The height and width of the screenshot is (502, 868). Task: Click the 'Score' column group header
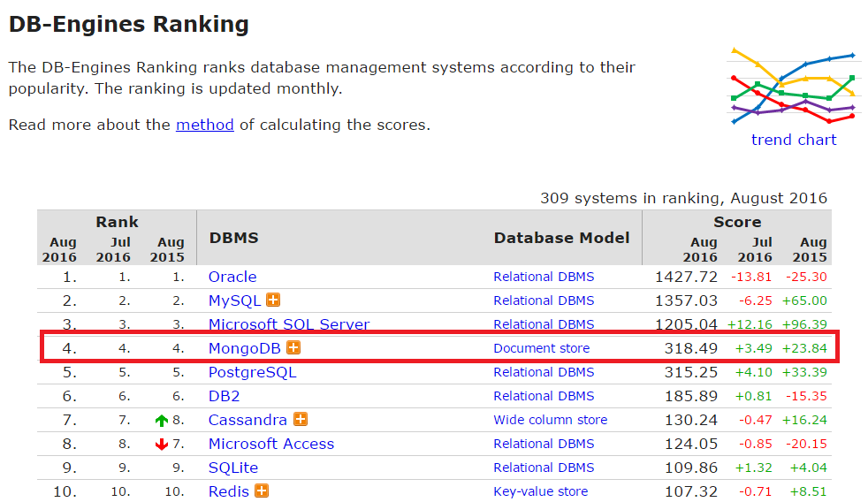[737, 222]
